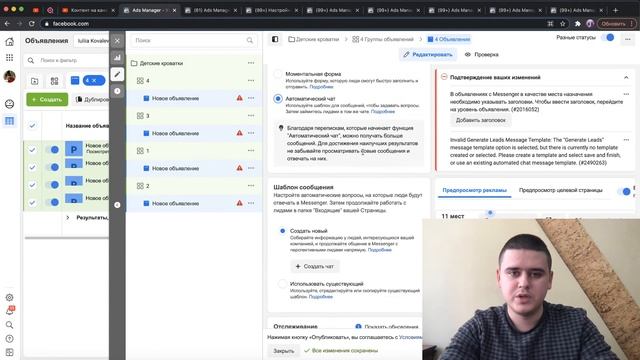Open options for the Messenger header error
This screenshot has height=360, width=640.
626,94
